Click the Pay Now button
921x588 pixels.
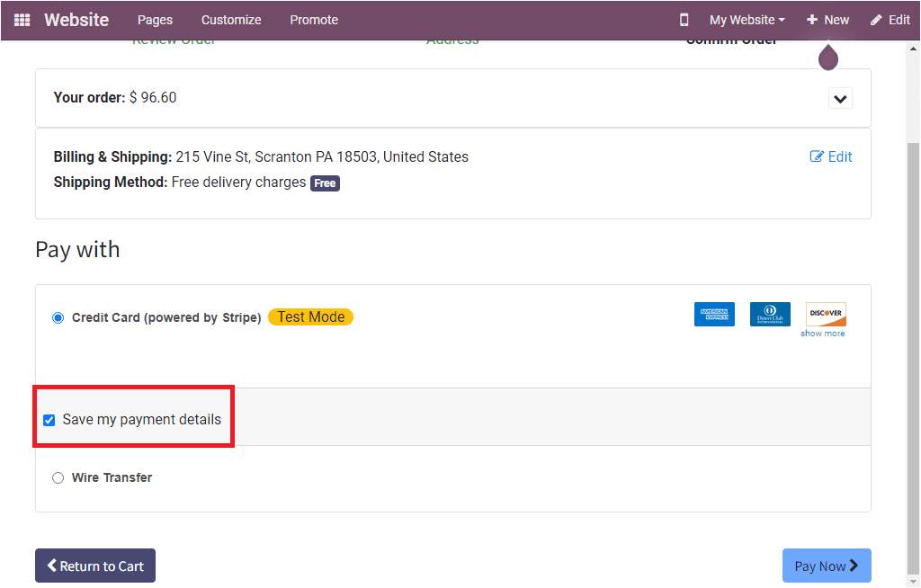pyautogui.click(x=827, y=566)
